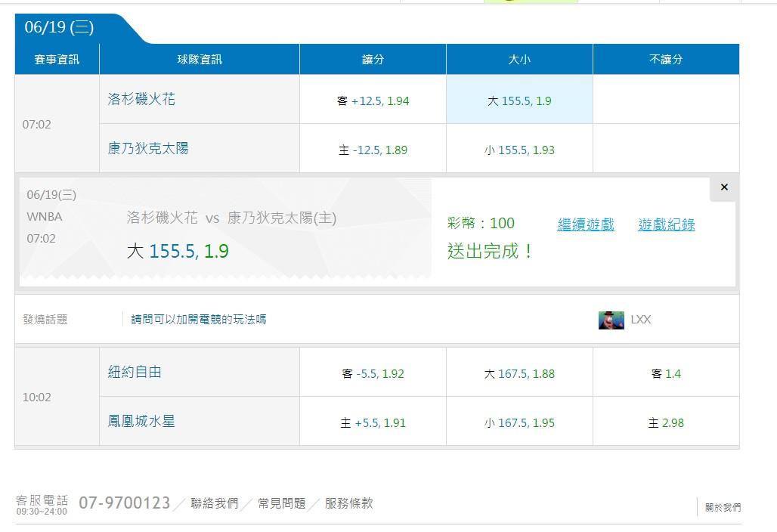Click the 彩幣：100 amount text
777x532 pixels.
point(481,224)
